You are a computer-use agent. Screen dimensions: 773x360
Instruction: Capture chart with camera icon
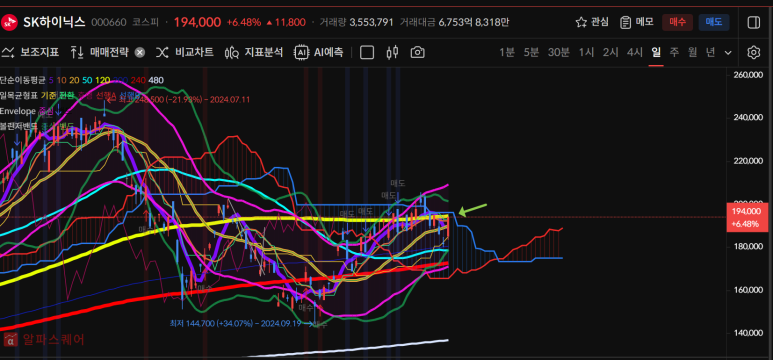pyautogui.click(x=418, y=52)
